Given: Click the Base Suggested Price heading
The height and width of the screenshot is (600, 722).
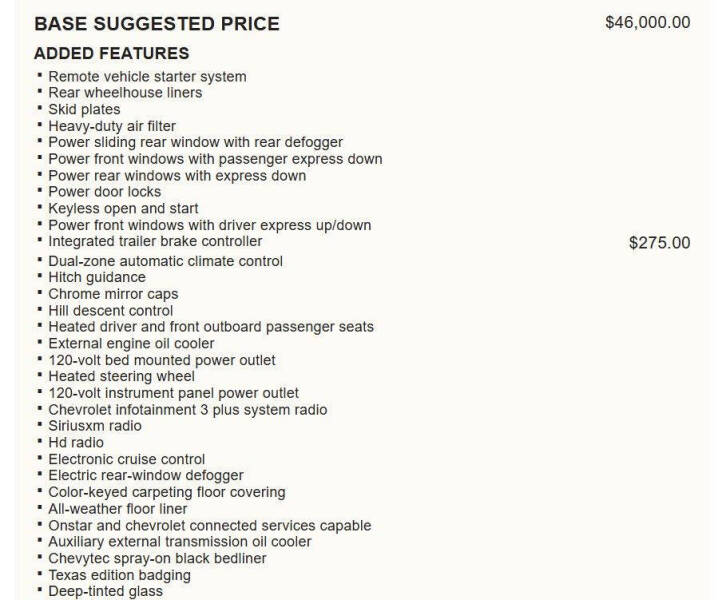Looking at the screenshot, I should [157, 24].
